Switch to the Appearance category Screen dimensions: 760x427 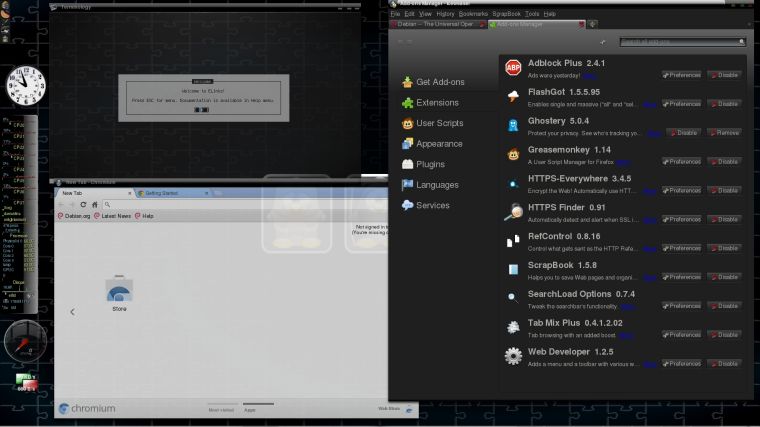(x=432, y=144)
